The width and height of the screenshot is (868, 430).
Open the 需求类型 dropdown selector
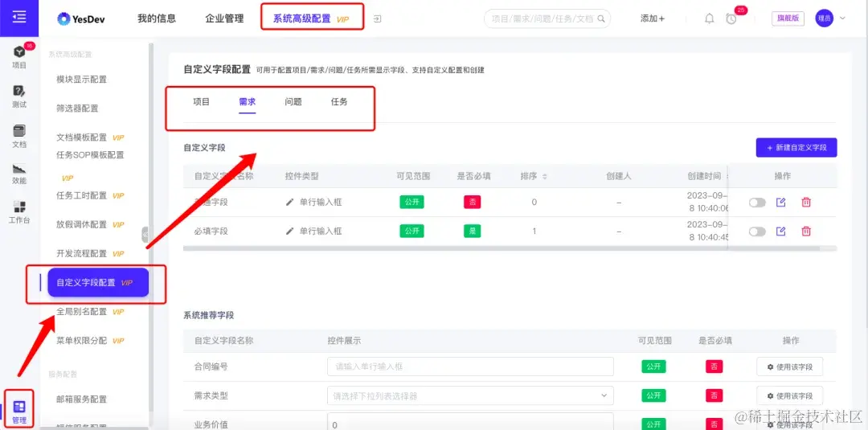[470, 395]
